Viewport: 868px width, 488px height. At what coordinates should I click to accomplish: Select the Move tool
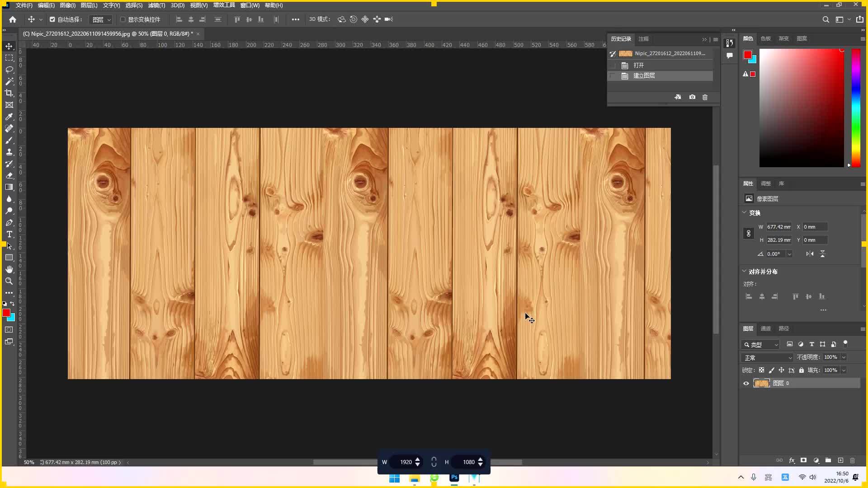9,46
